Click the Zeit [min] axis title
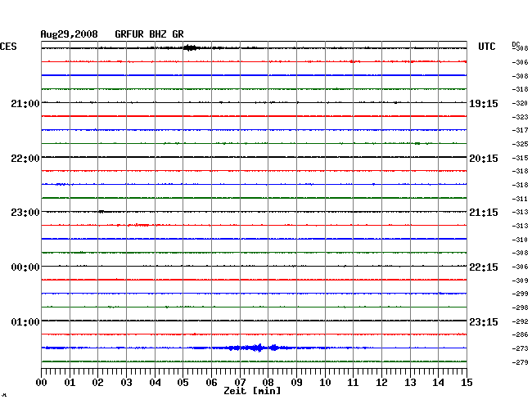This screenshot has height=404, width=532. coord(252,391)
